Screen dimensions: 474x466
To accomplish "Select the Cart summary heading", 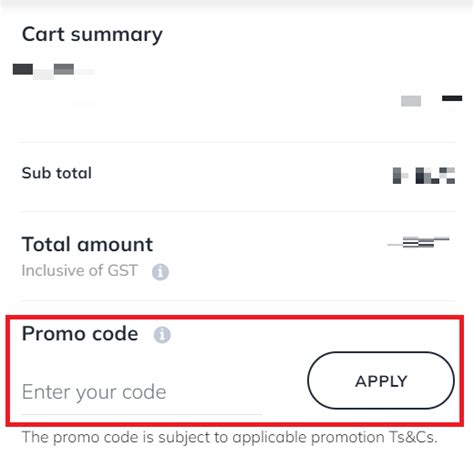I will point(92,35).
